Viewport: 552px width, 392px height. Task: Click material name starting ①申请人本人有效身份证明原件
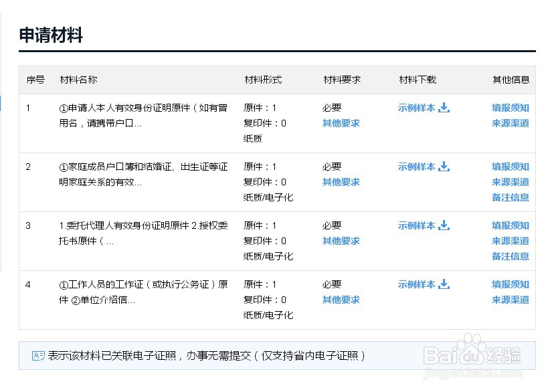tap(143, 116)
